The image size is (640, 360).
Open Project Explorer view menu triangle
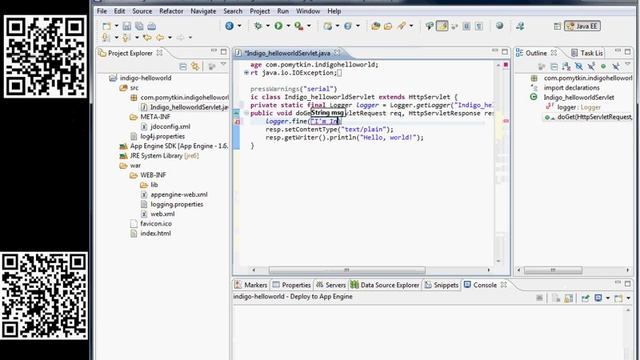(x=223, y=64)
